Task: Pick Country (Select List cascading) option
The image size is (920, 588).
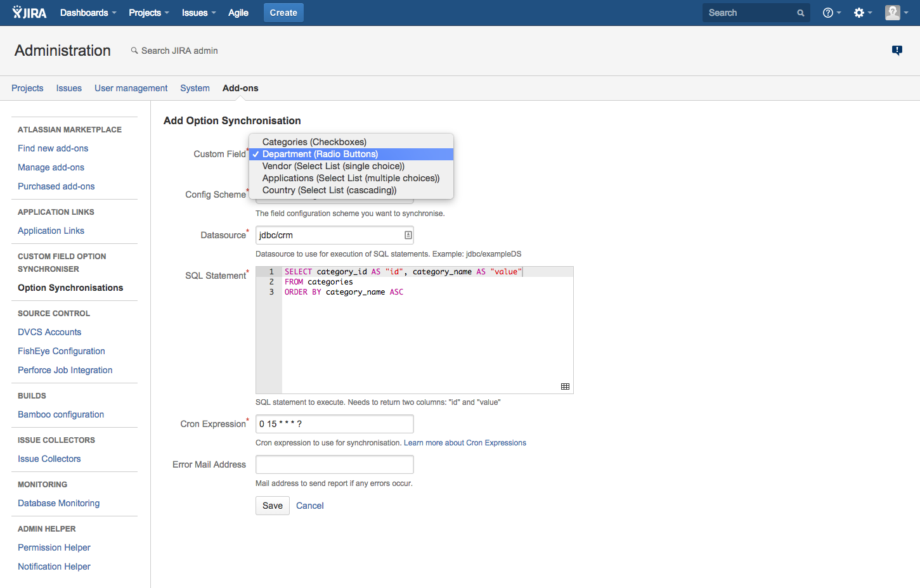Action: (x=329, y=190)
